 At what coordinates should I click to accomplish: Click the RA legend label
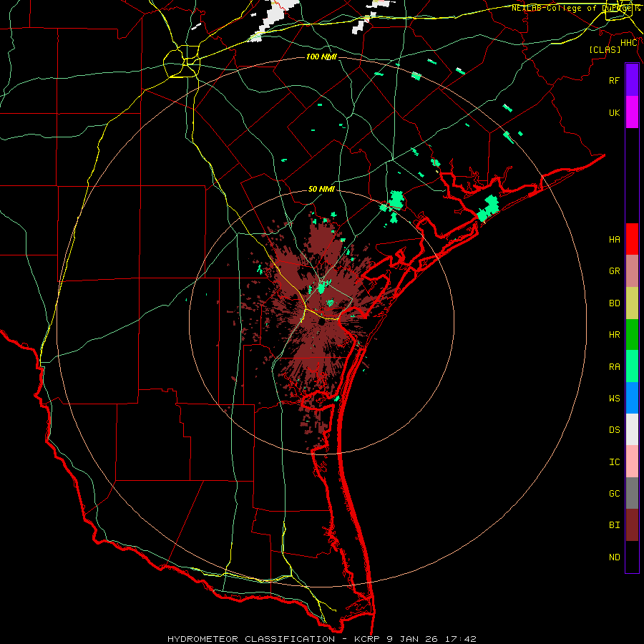[x=614, y=367]
